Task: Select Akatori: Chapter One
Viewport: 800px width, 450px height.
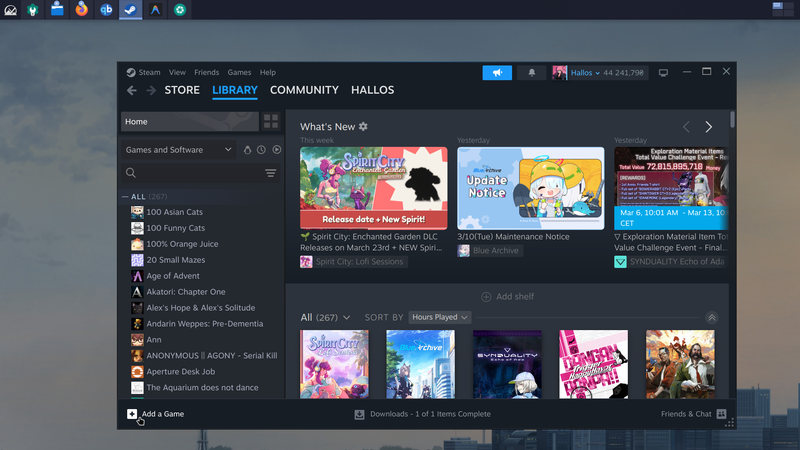Action: tap(186, 292)
